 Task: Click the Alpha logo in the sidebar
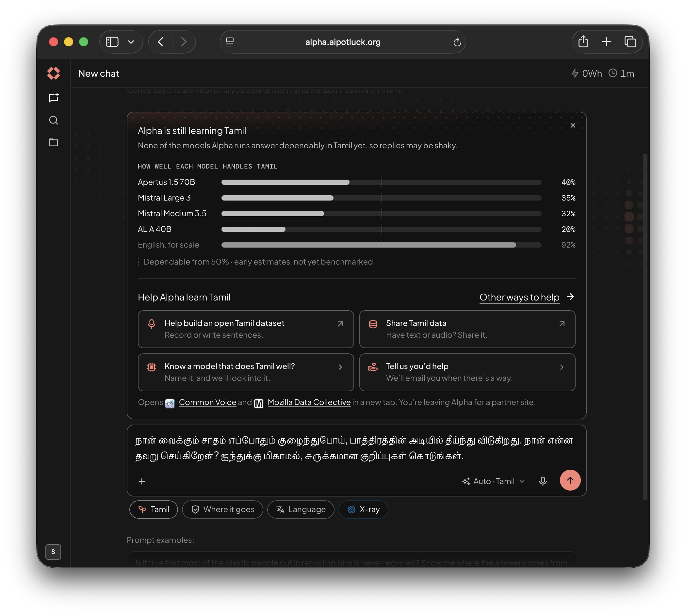click(54, 73)
